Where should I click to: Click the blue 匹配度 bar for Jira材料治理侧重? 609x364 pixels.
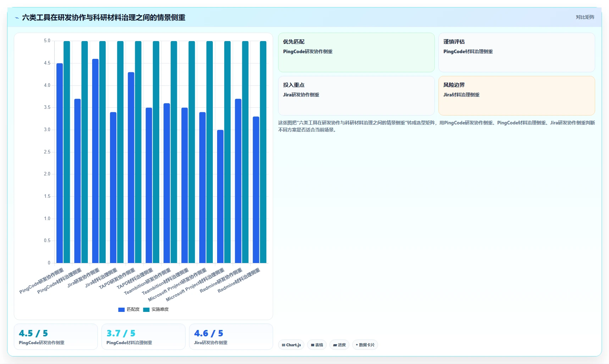pyautogui.click(x=113, y=187)
